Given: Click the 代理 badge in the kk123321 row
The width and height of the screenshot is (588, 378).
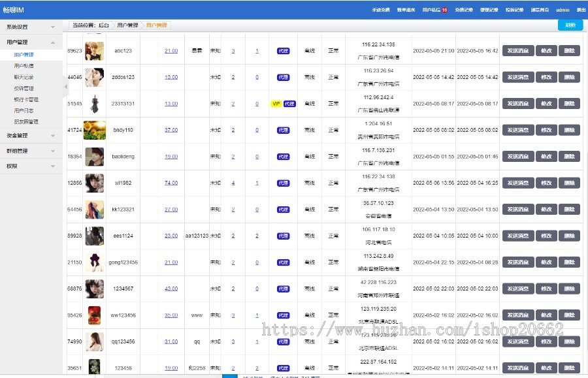Looking at the screenshot, I should click(283, 210).
